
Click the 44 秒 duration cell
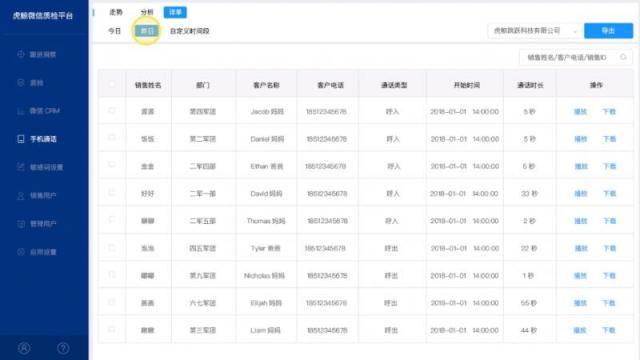tap(529, 330)
